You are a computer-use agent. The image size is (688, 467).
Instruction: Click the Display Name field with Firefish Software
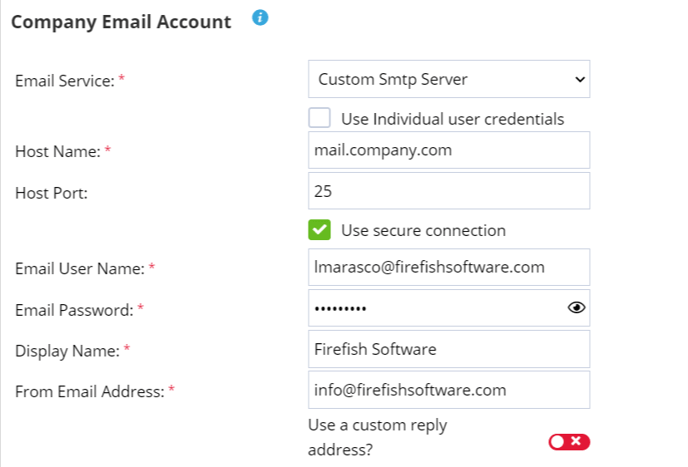point(449,349)
